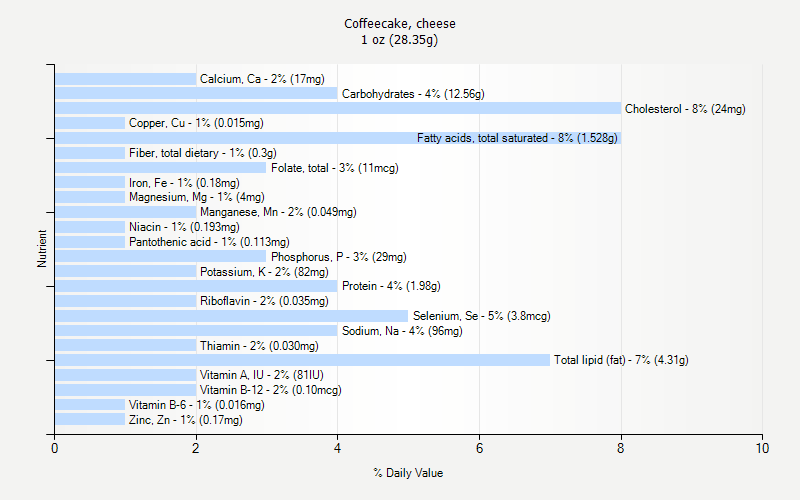Click 'Manganese, Mn - 2% (0.049mg)' label
800x500 pixels.
click(278, 212)
